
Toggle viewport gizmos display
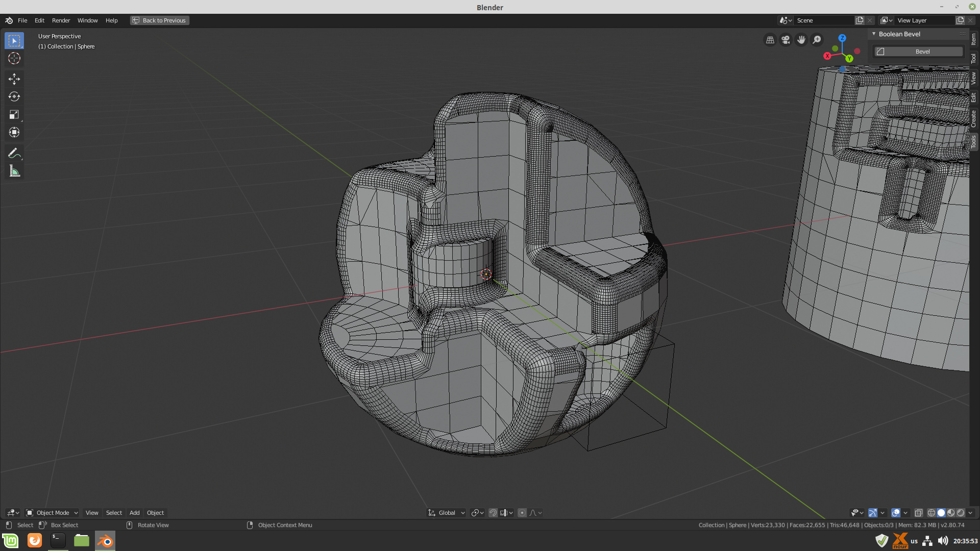click(x=873, y=513)
